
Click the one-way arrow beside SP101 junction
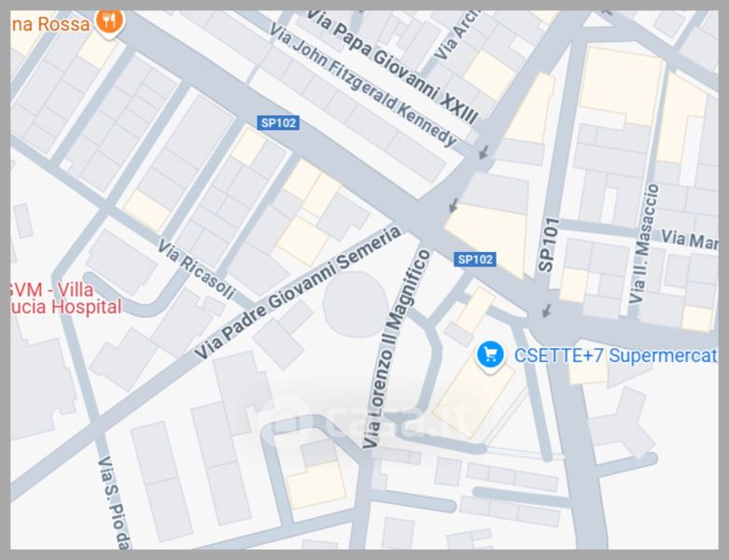tap(547, 311)
